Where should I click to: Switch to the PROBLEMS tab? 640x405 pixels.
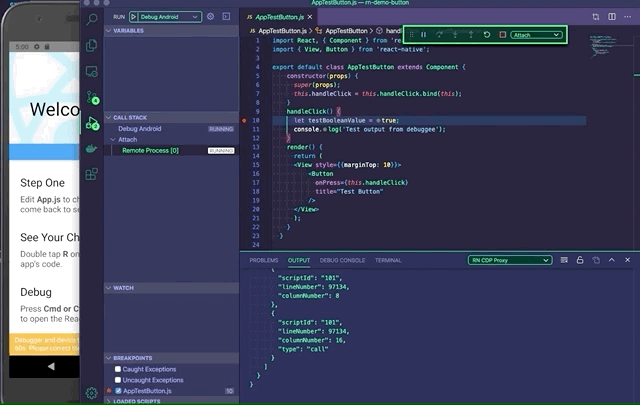[264, 260]
